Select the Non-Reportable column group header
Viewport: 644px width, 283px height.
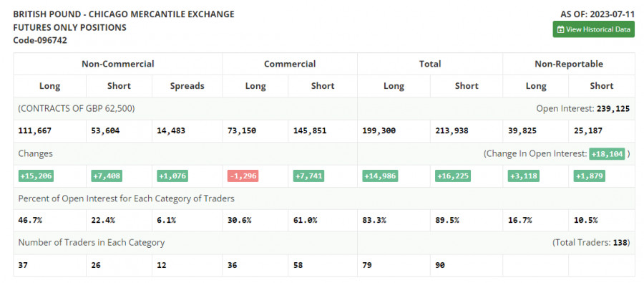(x=569, y=64)
